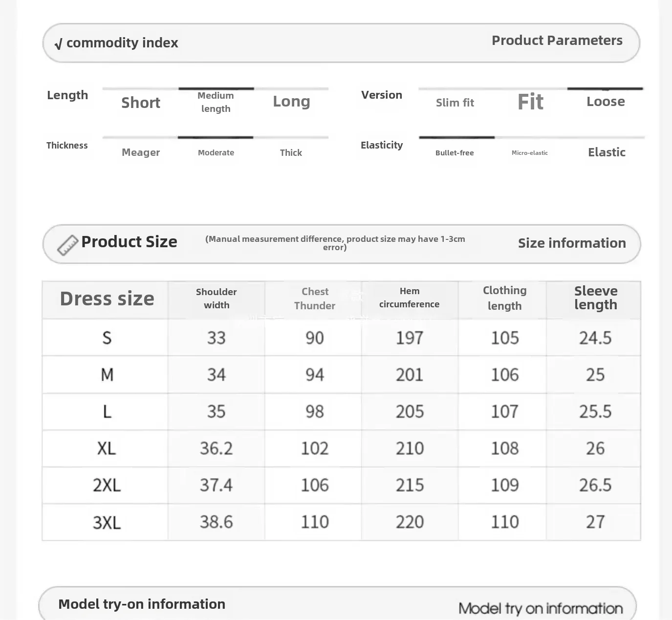The image size is (672, 620).
Task: Click the 3XL size row label
Action: tap(107, 522)
